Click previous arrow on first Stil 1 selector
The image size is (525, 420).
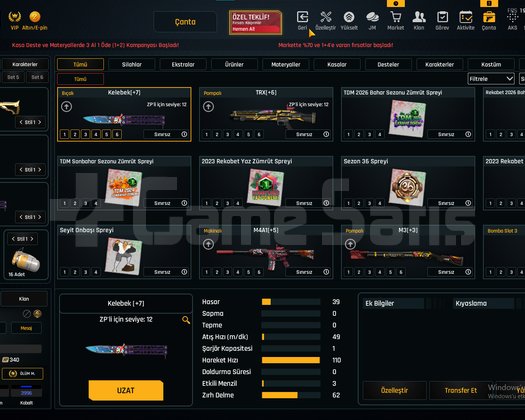click(x=21, y=122)
